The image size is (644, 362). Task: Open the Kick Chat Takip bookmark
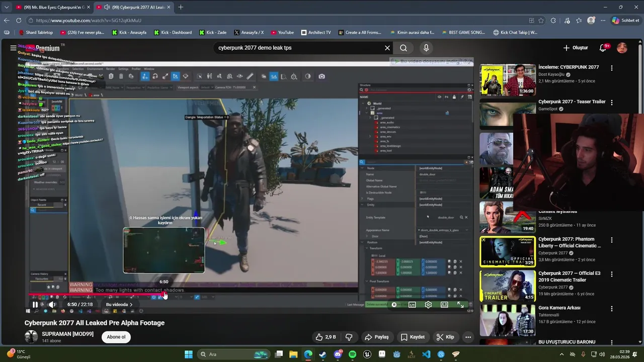tap(515, 33)
